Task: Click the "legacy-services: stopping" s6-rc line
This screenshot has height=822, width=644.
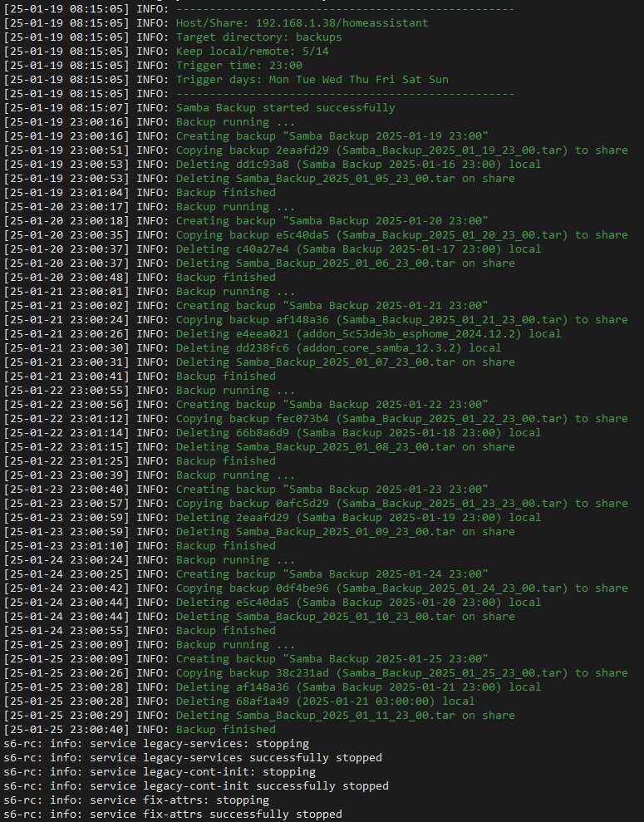Action: 156,744
